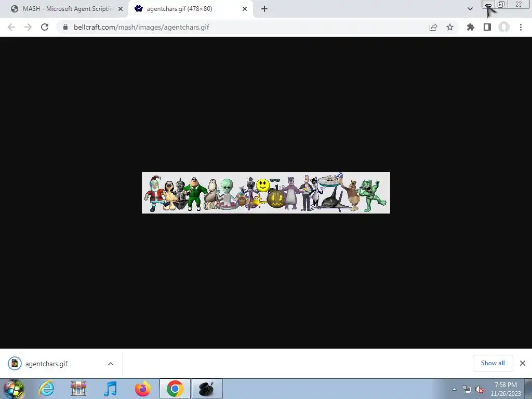The height and width of the screenshot is (399, 532).
Task: Open Chrome's three-dot menu
Action: 521,27
